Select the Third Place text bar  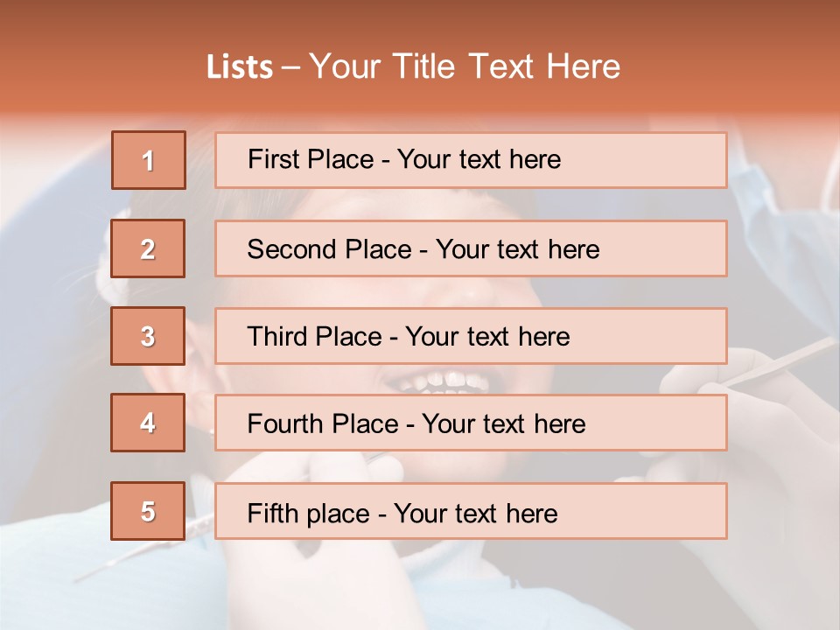[471, 336]
